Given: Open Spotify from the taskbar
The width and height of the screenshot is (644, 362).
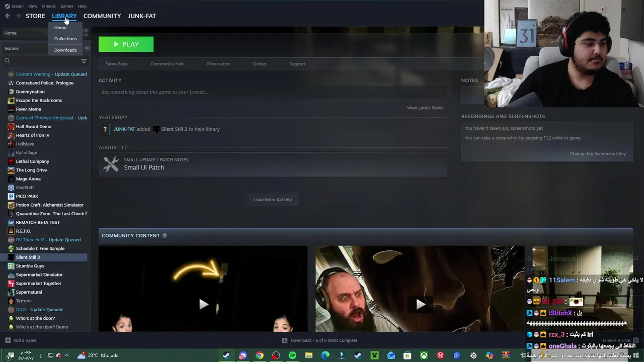Looking at the screenshot, I should click(292, 355).
